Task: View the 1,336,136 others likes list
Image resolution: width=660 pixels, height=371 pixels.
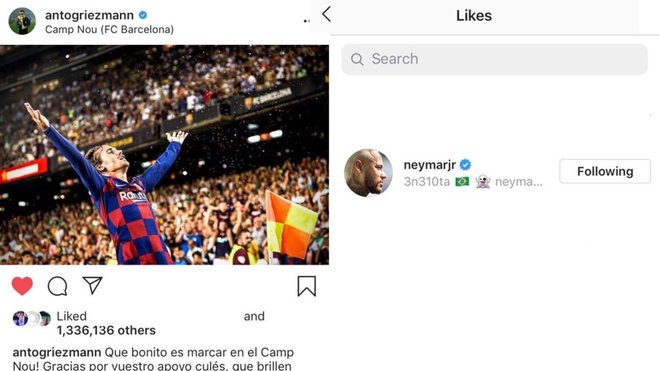Action: click(106, 331)
